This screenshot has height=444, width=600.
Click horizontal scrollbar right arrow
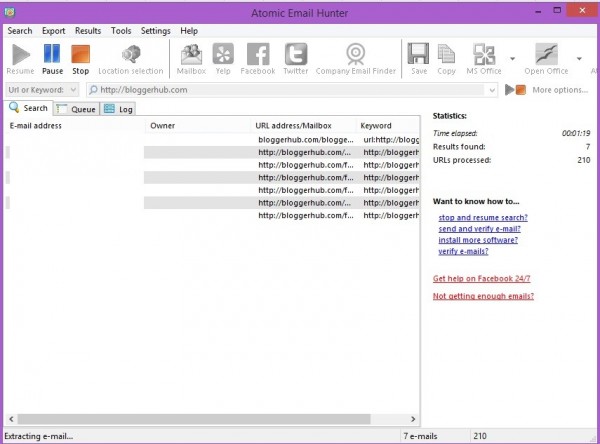413,419
